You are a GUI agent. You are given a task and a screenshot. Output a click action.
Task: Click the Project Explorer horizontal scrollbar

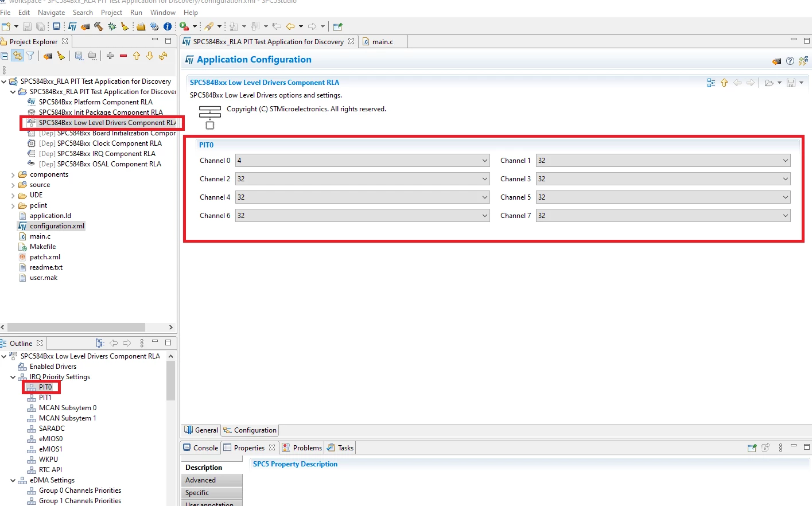[x=76, y=327]
